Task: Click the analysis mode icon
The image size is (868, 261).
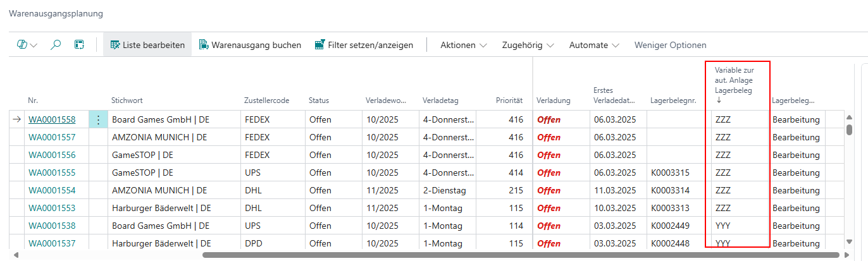Action: click(x=79, y=45)
